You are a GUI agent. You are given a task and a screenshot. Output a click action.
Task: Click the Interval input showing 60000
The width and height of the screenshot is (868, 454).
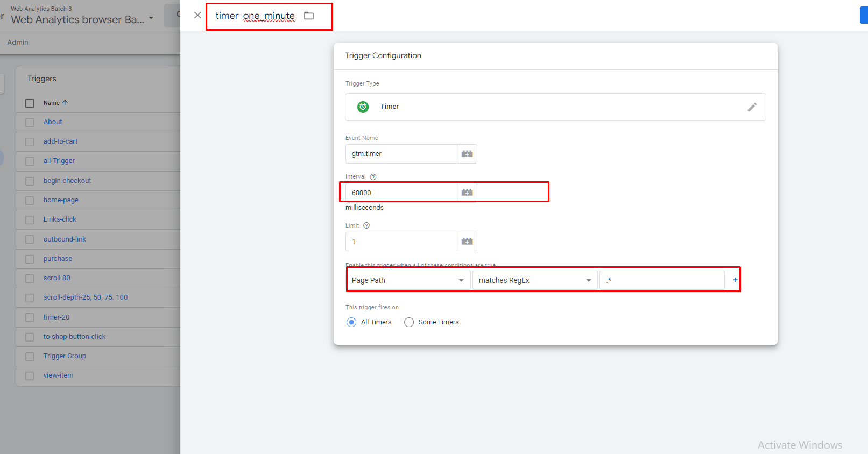401,193
